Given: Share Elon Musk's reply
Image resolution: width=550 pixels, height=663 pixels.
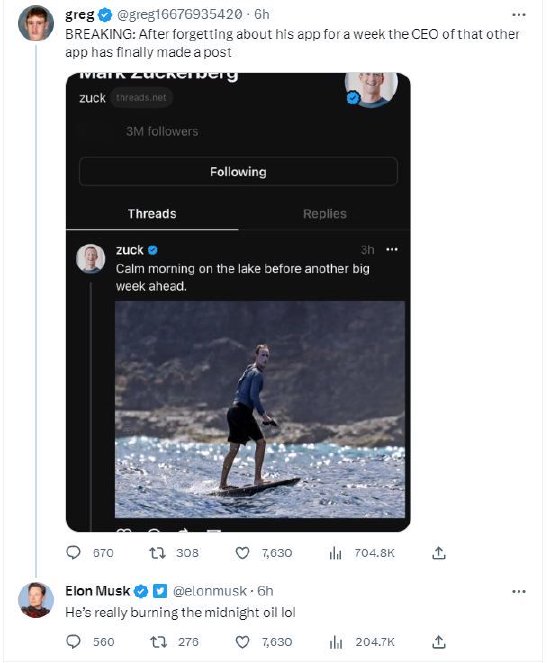Looking at the screenshot, I should (439, 642).
